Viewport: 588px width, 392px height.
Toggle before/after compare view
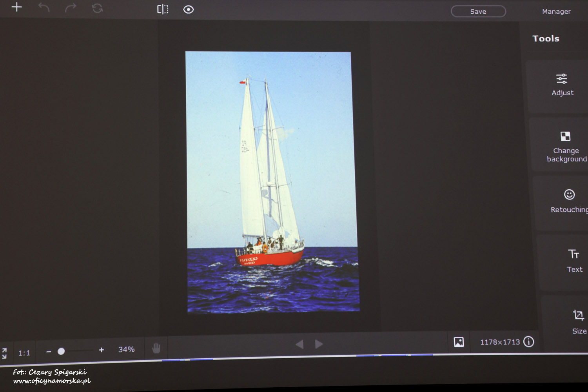163,9
